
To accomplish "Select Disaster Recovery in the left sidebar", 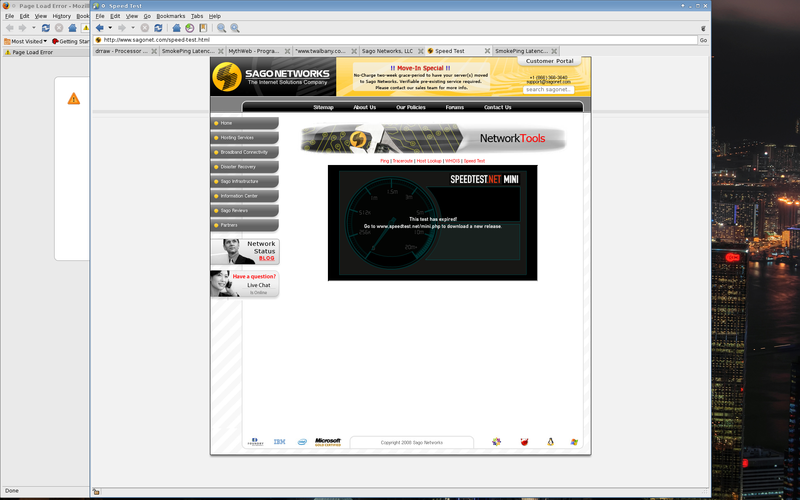I will pyautogui.click(x=244, y=167).
